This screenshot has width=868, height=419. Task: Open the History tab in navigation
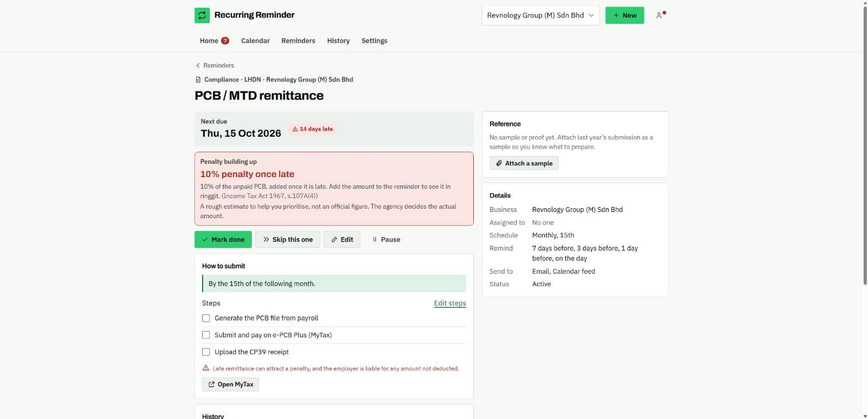338,41
